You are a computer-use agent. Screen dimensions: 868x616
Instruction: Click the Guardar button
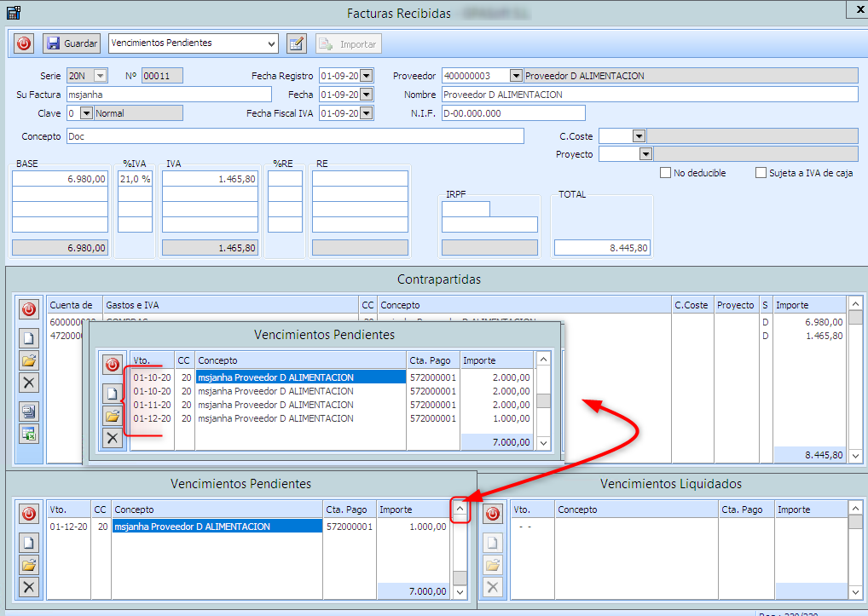(72, 43)
